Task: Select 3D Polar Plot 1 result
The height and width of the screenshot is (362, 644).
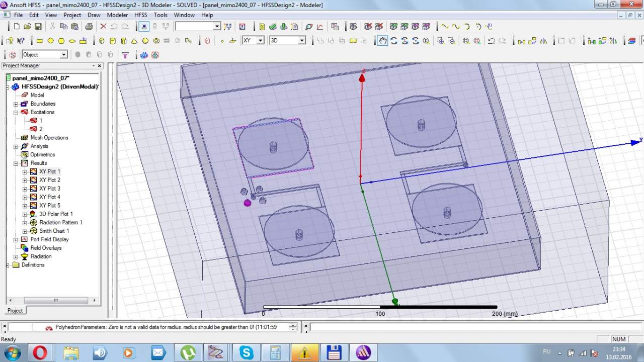Action: (56, 214)
